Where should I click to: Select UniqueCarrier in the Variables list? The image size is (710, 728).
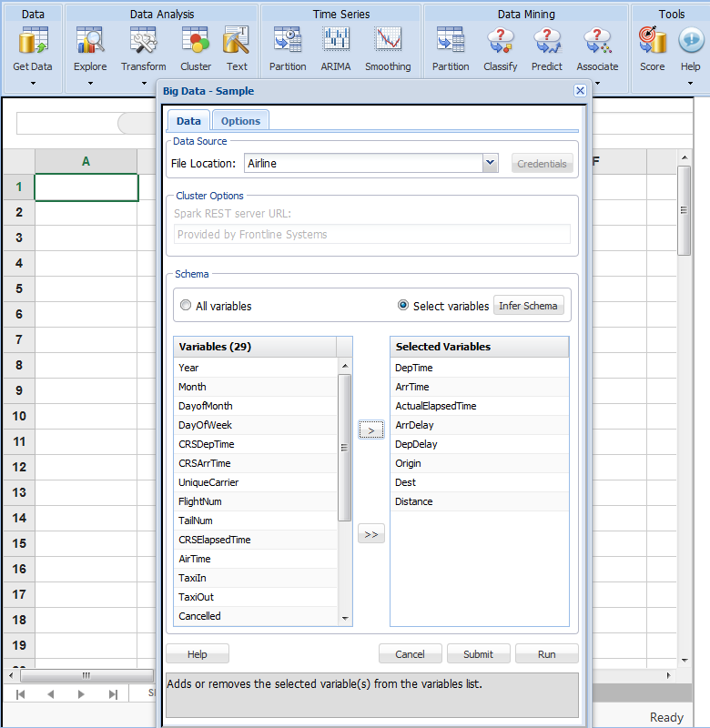pyautogui.click(x=256, y=482)
